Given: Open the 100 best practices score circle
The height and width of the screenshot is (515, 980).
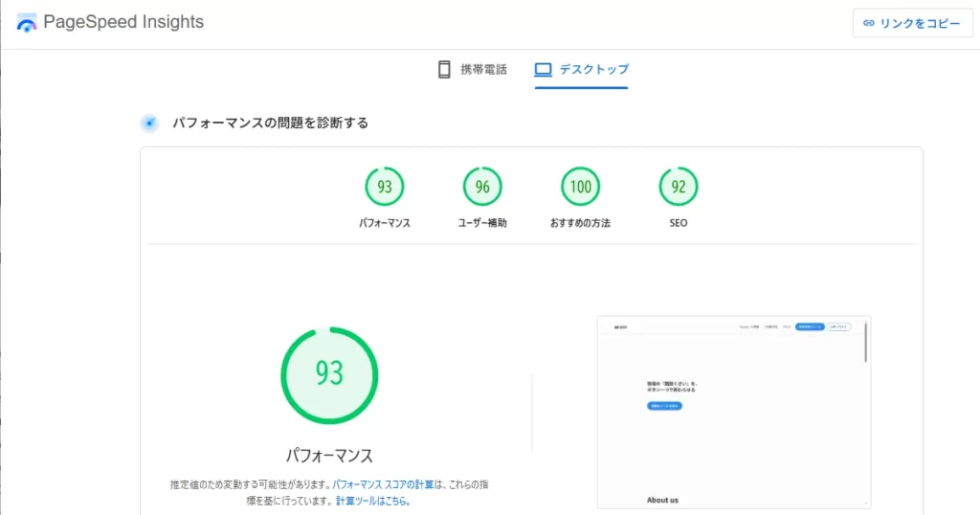Looking at the screenshot, I should 581,187.
